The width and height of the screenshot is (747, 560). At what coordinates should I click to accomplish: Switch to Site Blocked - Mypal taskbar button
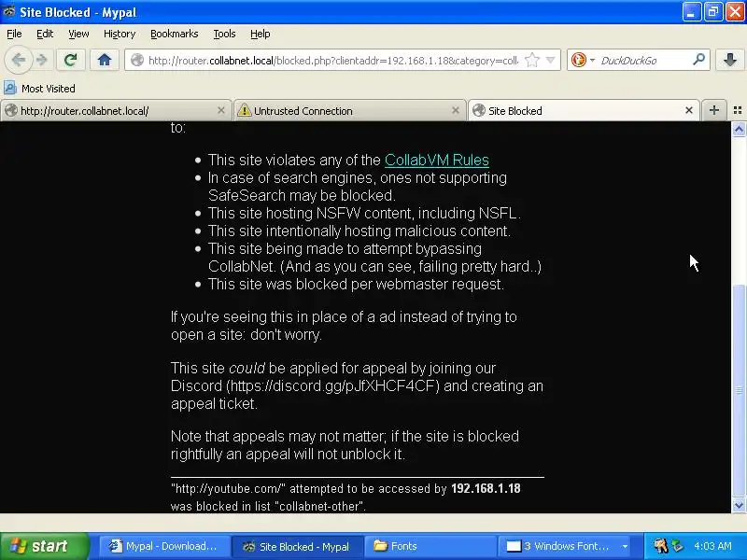[x=297, y=546]
